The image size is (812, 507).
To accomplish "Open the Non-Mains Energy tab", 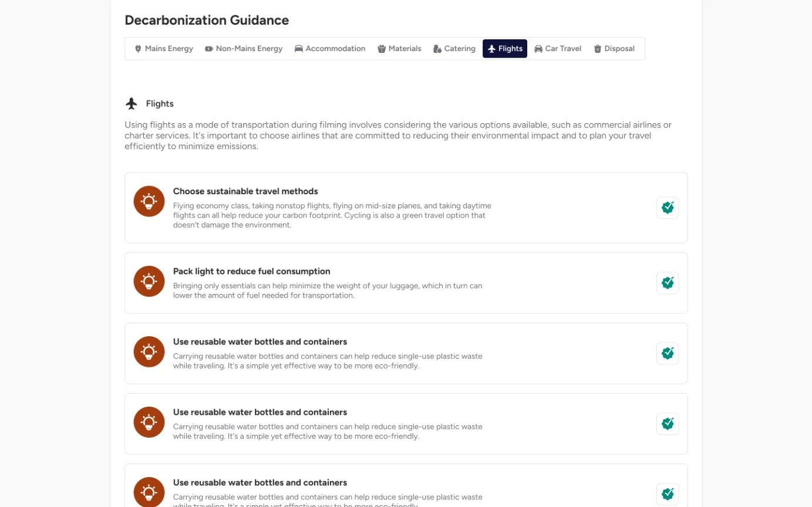I will click(244, 49).
